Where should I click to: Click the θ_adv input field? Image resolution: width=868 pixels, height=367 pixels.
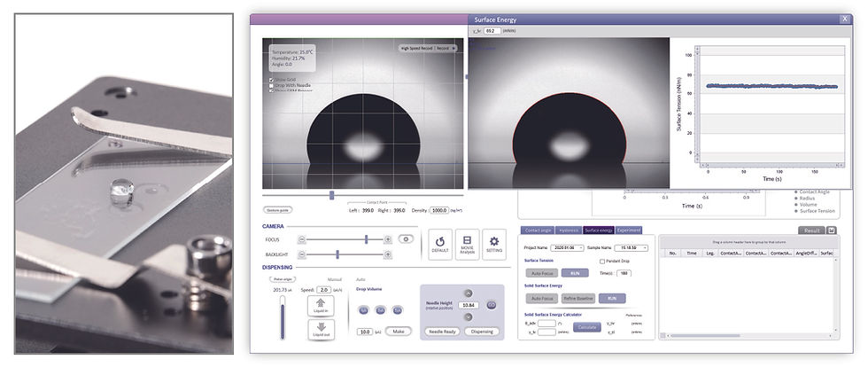click(547, 324)
